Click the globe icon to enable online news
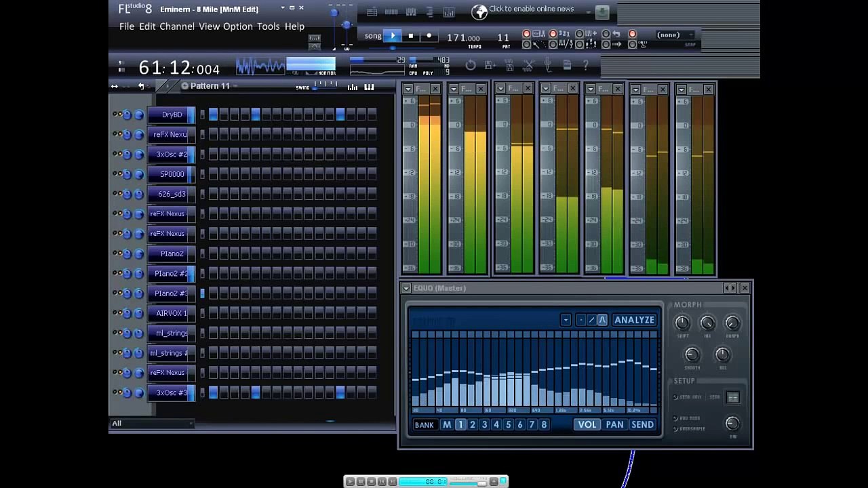 tap(479, 12)
